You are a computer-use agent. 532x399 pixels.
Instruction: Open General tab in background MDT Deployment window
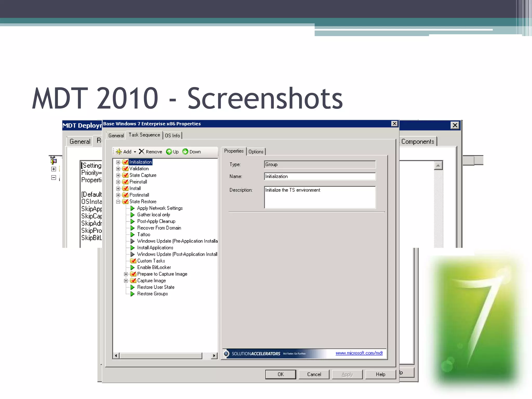pos(80,142)
